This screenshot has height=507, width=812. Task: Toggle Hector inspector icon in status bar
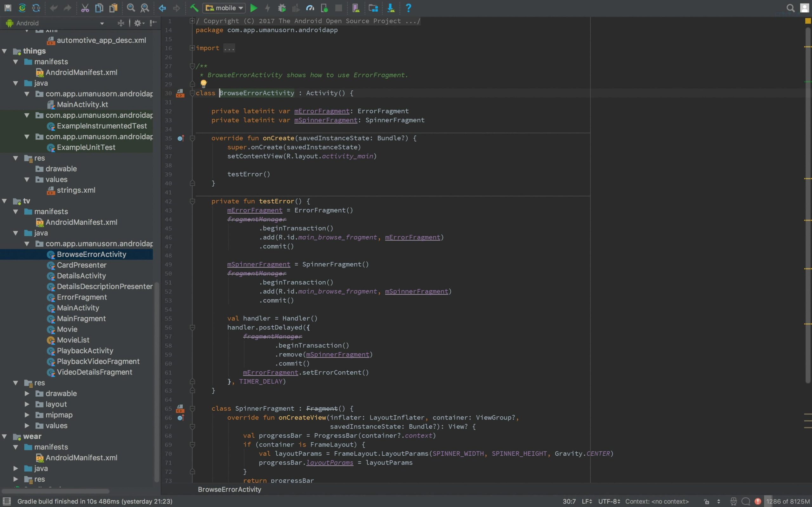click(x=733, y=501)
